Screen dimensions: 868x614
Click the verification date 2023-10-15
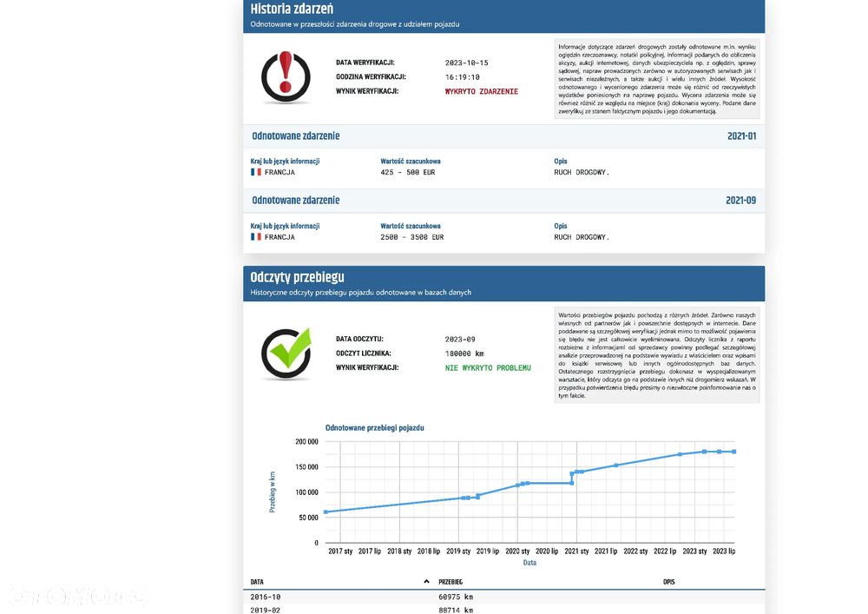click(x=467, y=63)
